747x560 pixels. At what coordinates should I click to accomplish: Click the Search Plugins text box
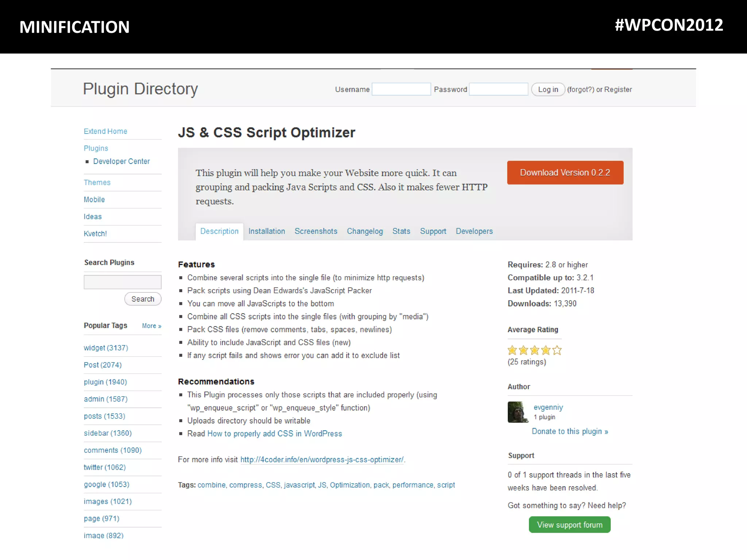[x=123, y=282]
